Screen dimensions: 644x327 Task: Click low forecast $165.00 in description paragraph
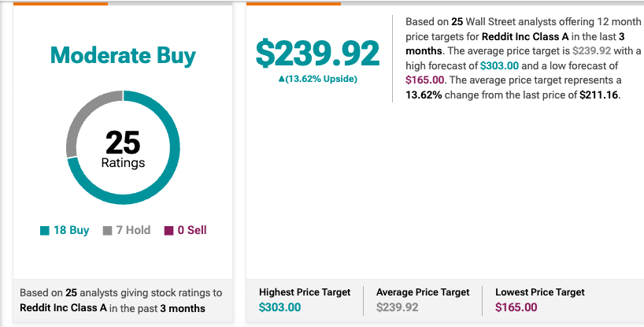(x=425, y=80)
